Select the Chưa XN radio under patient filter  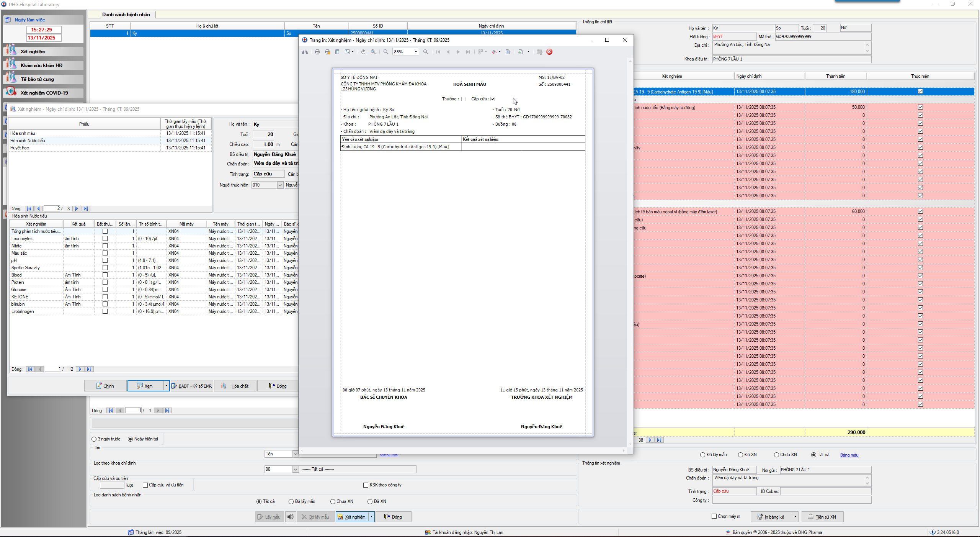pyautogui.click(x=333, y=501)
